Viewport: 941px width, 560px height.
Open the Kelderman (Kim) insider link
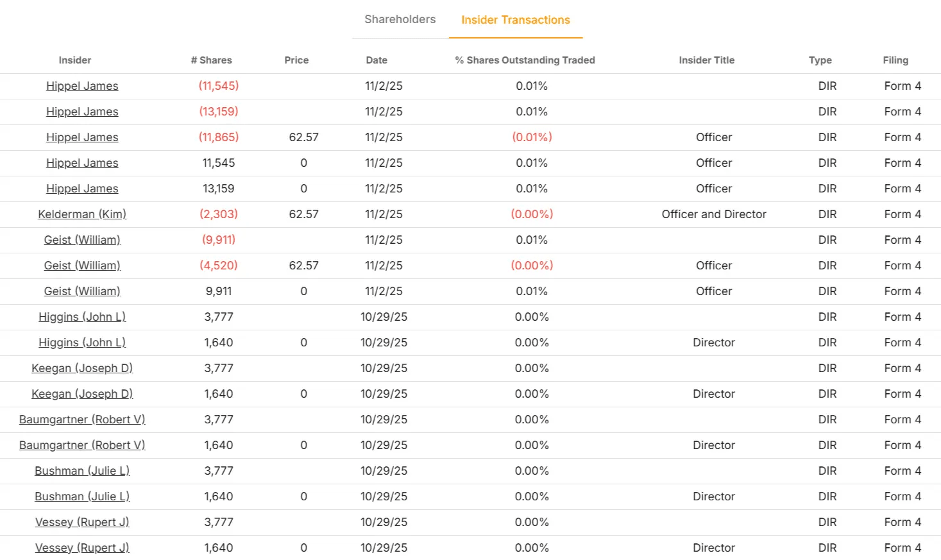[81, 214]
